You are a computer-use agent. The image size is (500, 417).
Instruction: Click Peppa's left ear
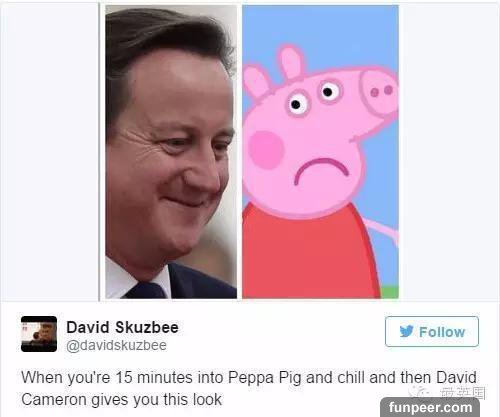tap(256, 82)
